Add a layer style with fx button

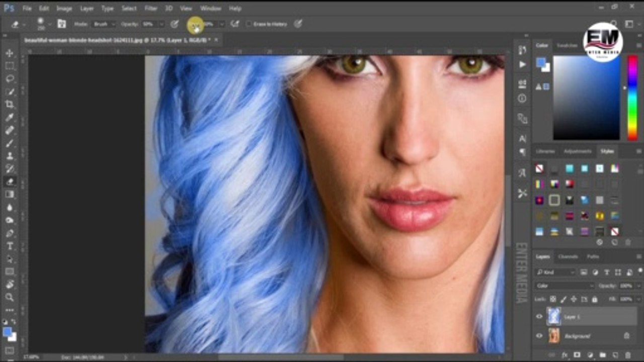pyautogui.click(x=565, y=355)
